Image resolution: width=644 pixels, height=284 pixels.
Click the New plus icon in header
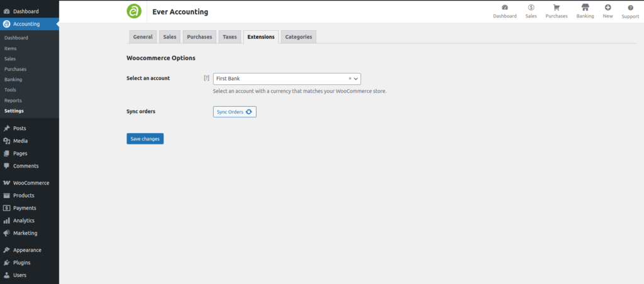pyautogui.click(x=608, y=8)
